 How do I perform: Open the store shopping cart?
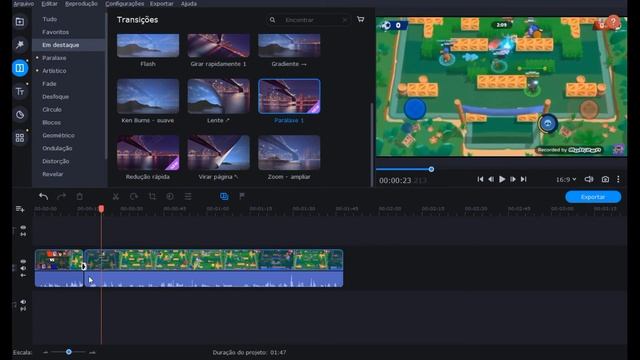(361, 19)
